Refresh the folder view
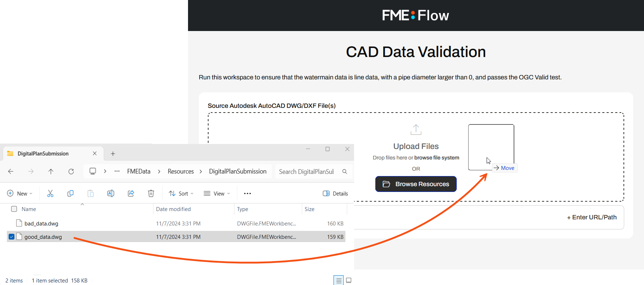This screenshot has width=644, height=285. click(71, 171)
